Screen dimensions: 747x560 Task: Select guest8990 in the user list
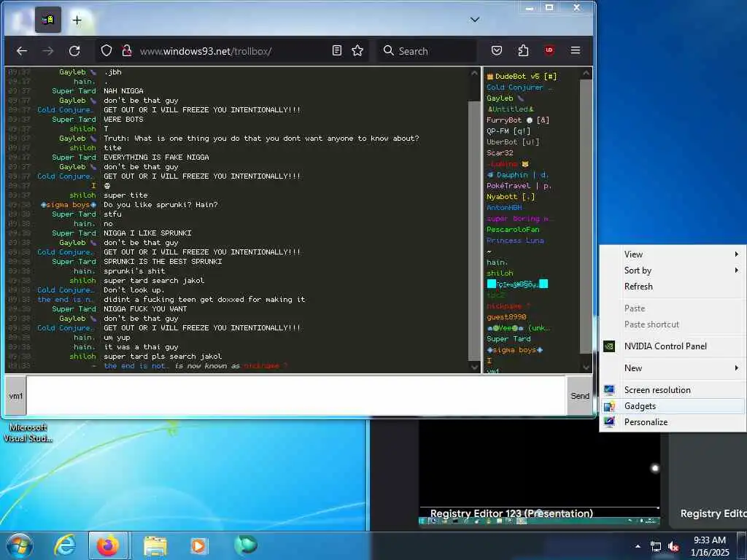[x=506, y=317]
